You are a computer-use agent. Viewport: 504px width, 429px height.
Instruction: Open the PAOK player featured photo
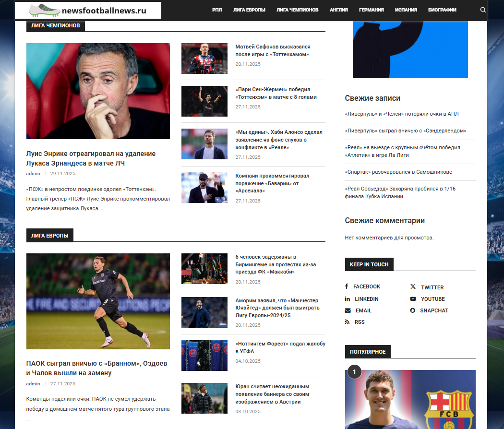point(98,301)
